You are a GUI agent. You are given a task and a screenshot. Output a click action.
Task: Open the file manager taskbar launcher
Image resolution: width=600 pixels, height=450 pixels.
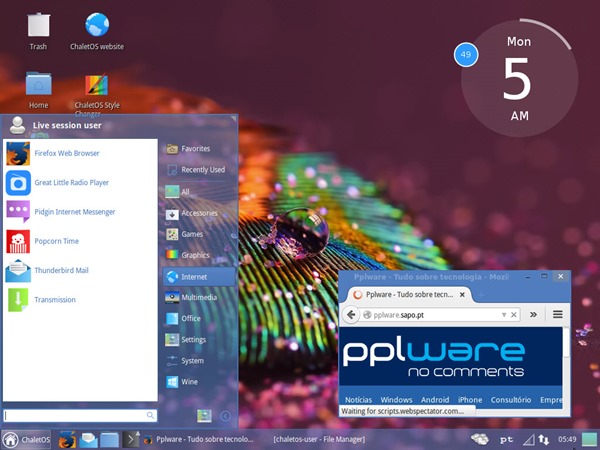point(109,440)
